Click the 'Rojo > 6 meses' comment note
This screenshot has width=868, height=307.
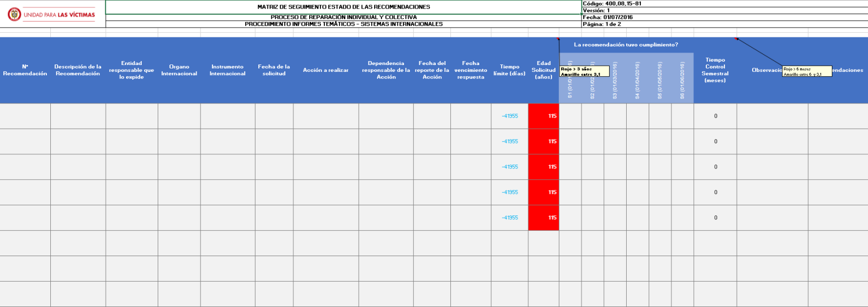806,71
